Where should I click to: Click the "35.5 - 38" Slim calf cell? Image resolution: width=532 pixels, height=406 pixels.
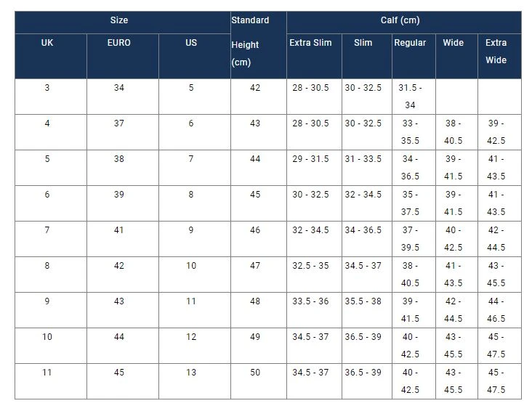(x=363, y=301)
